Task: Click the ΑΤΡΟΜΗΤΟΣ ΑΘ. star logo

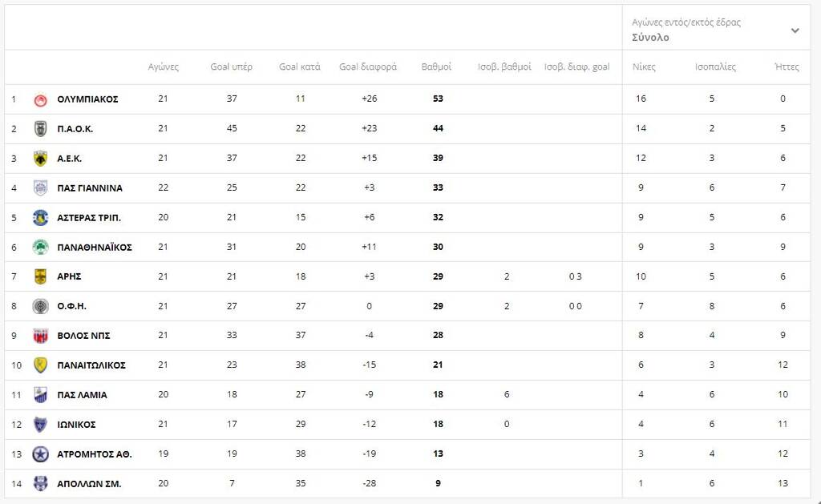Action: [x=40, y=454]
